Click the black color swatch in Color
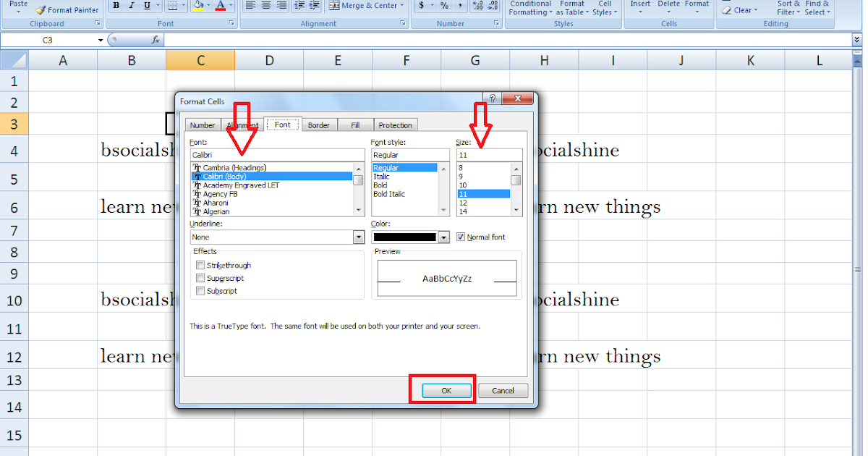This screenshot has width=868, height=456. click(x=404, y=237)
